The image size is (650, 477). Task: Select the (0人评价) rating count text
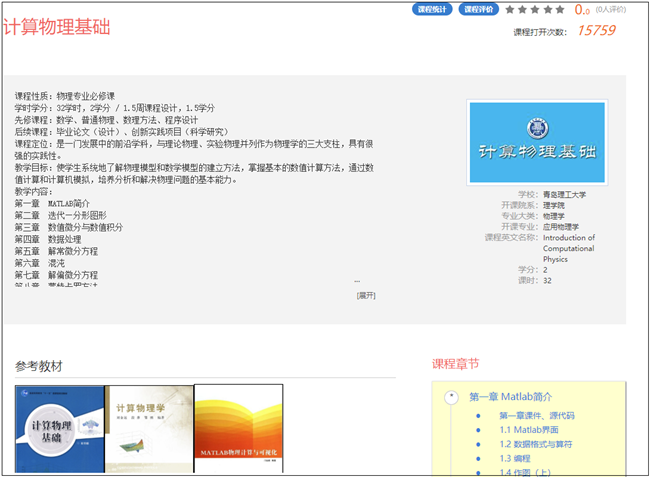(611, 9)
